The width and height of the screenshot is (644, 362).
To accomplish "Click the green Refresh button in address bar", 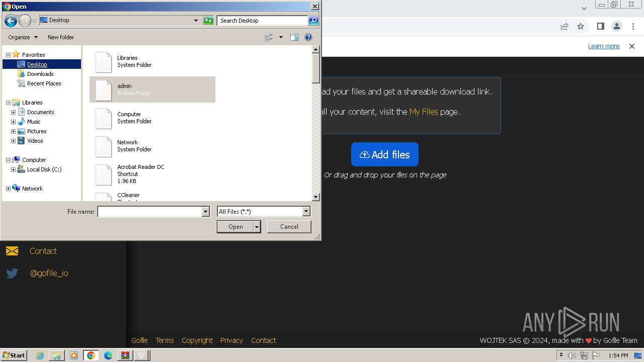I will (x=208, y=21).
